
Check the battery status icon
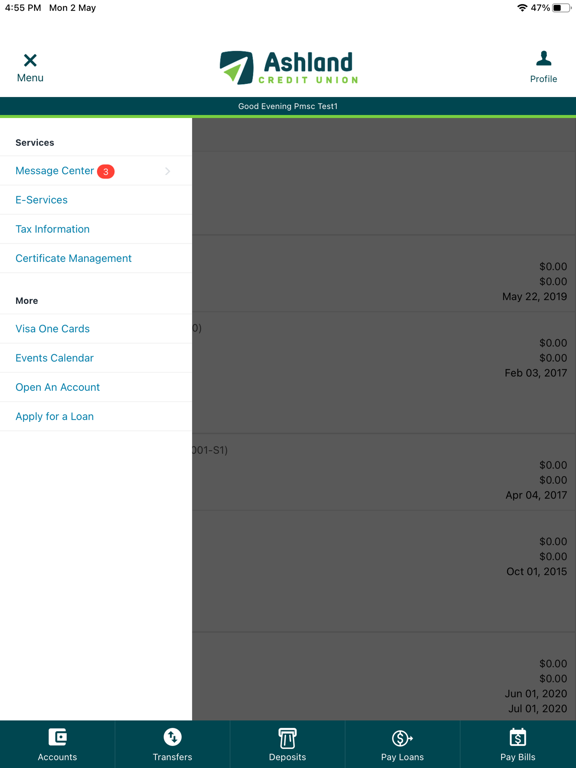point(561,8)
